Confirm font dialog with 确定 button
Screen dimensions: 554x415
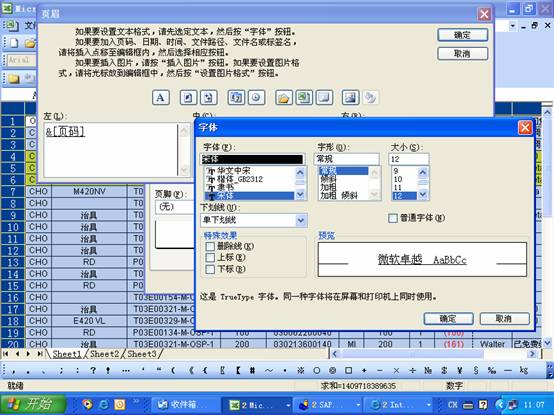coord(448,319)
